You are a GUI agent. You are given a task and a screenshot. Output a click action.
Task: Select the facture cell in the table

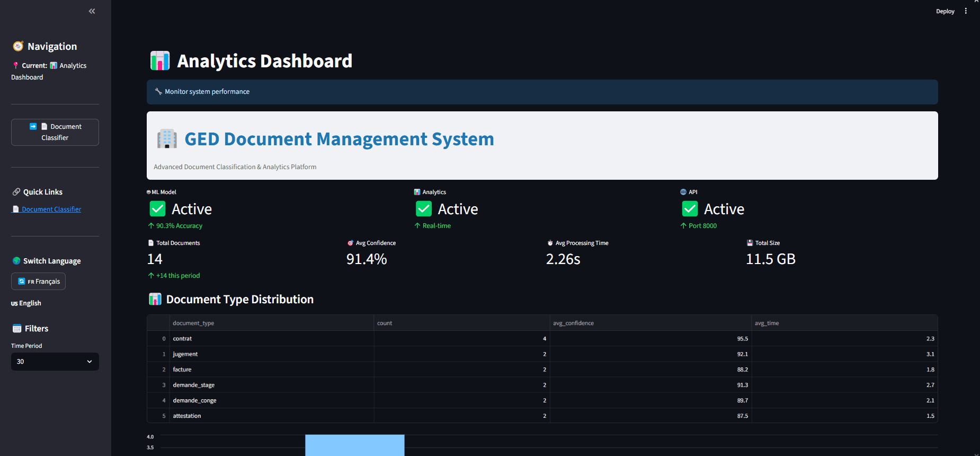pyautogui.click(x=271, y=370)
